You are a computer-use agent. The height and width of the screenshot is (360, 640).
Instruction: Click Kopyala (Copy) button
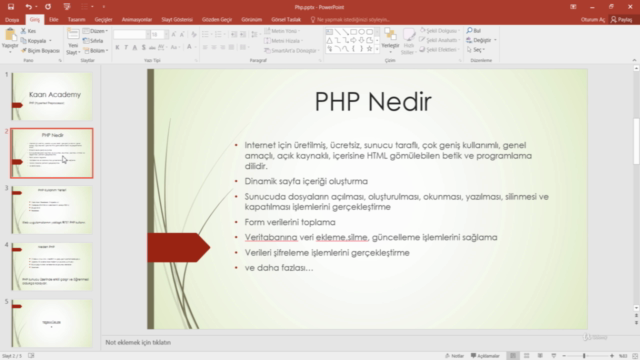click(x=36, y=41)
